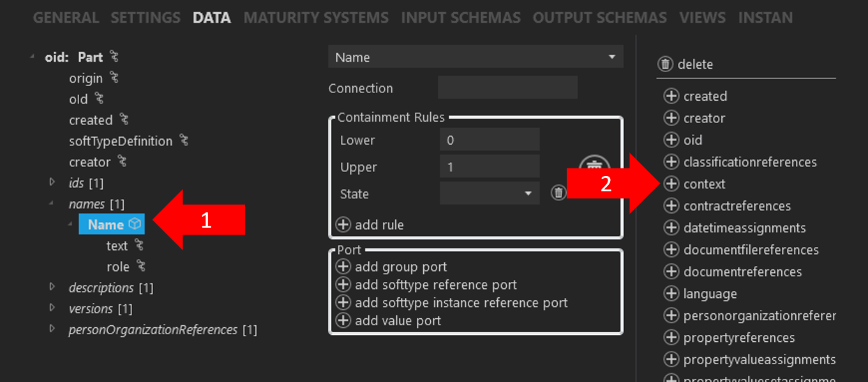Open the Name dropdown at top

point(475,57)
